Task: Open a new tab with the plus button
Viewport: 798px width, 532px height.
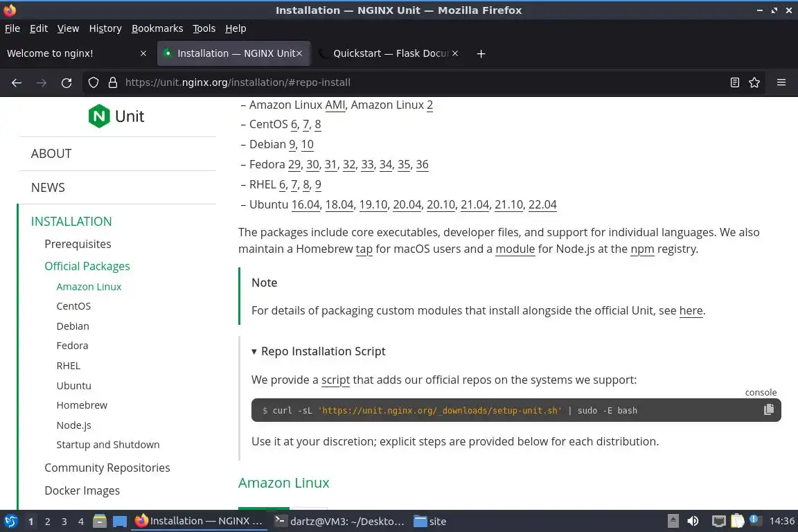Action: (x=481, y=53)
